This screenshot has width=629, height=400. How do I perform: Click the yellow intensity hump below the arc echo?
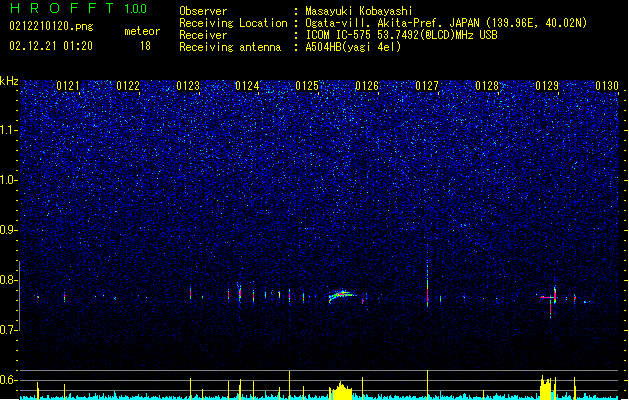[341, 391]
